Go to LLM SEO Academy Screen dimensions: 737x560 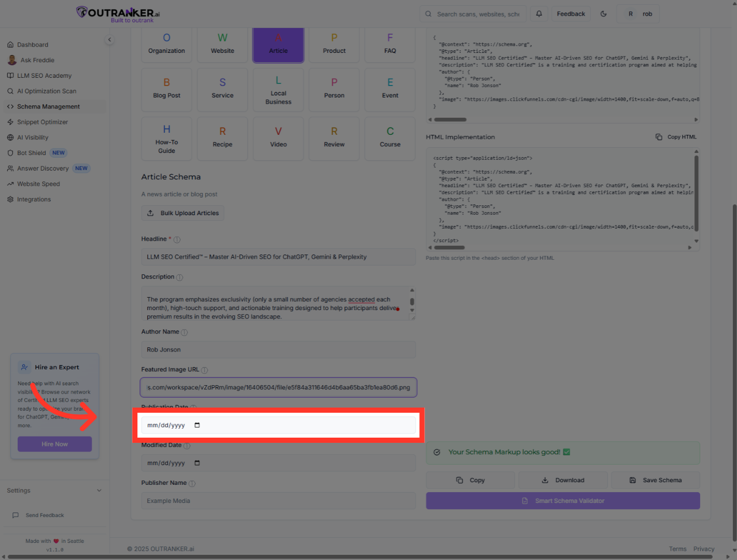point(44,76)
